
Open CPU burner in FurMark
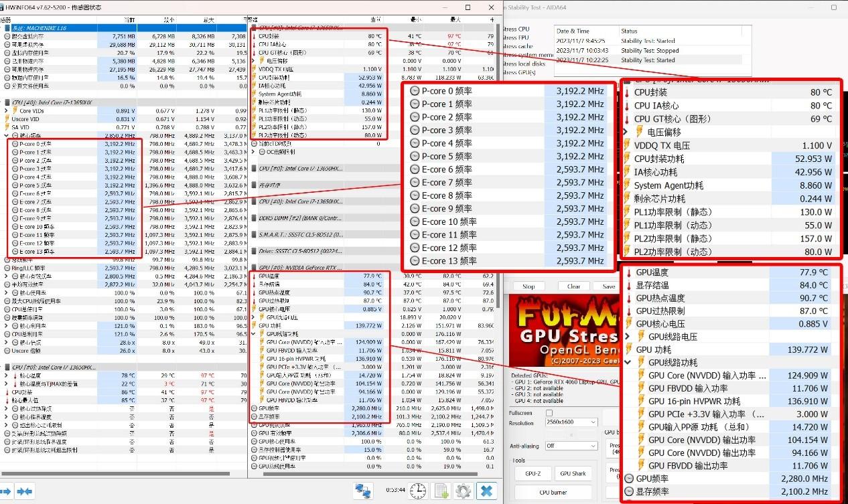[x=553, y=492]
